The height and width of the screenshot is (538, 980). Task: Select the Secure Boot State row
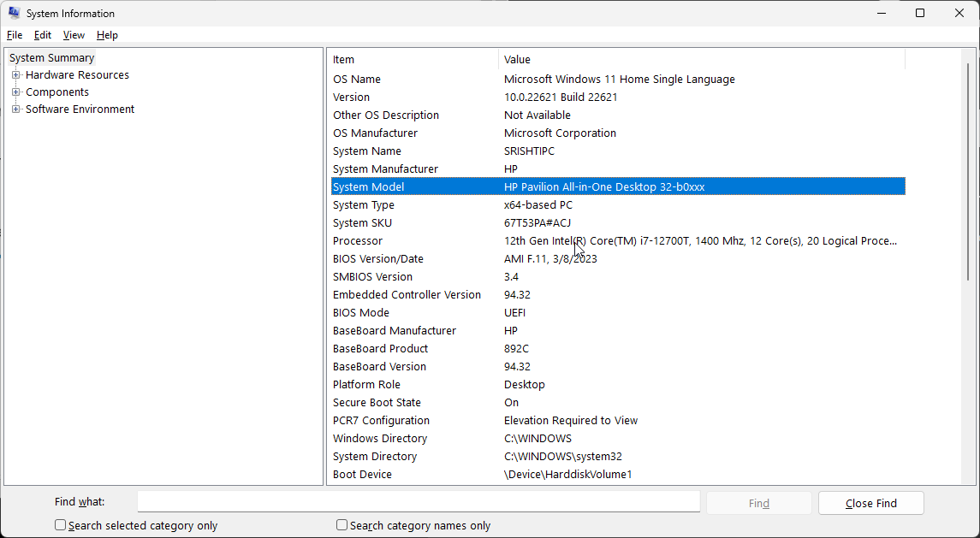tap(618, 402)
